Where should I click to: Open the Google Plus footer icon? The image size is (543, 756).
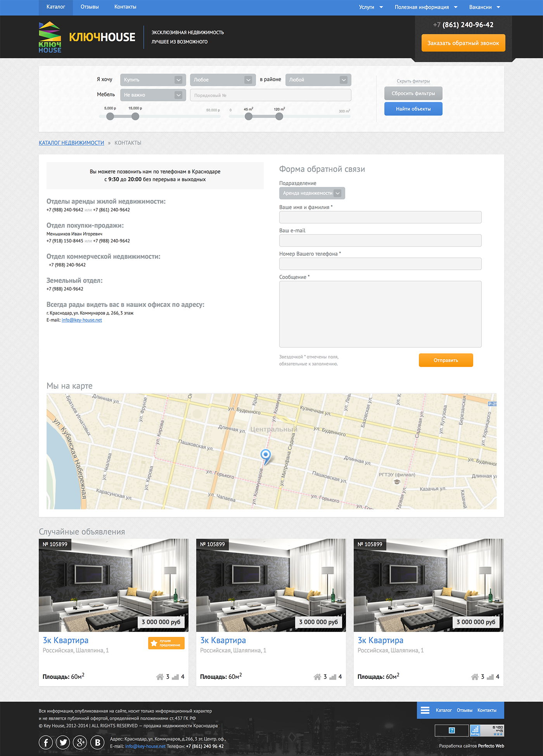80,742
